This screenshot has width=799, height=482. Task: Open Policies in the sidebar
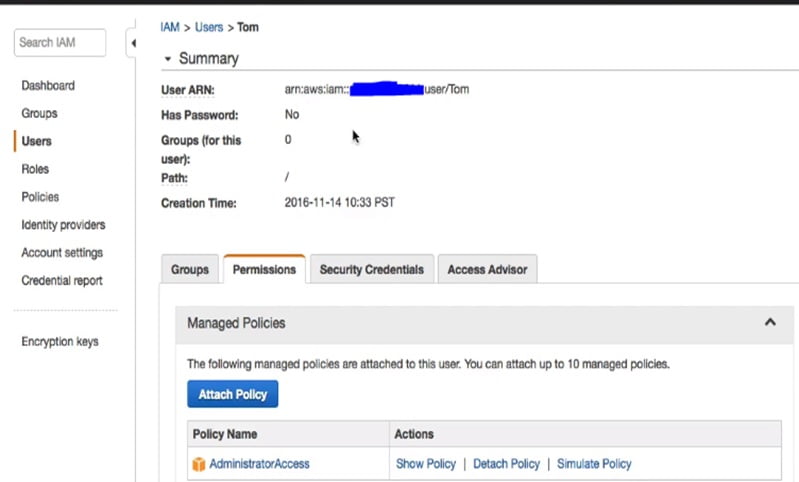point(40,197)
